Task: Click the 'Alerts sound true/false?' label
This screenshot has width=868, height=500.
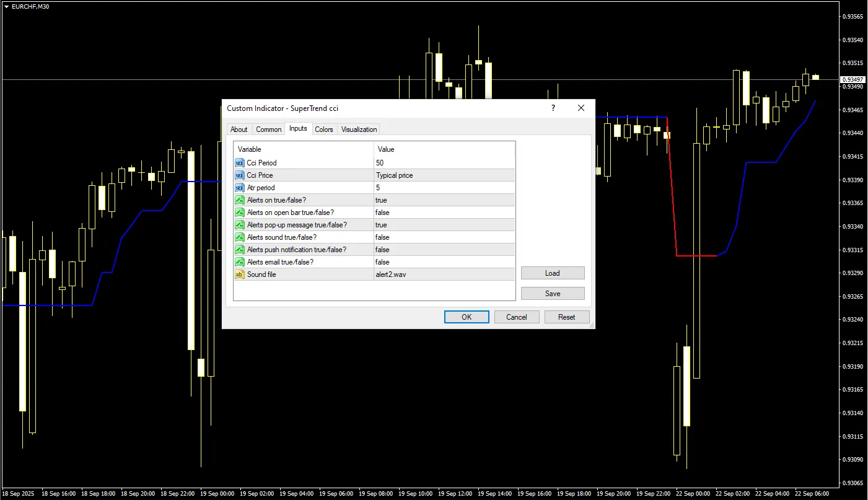Action: coord(282,237)
